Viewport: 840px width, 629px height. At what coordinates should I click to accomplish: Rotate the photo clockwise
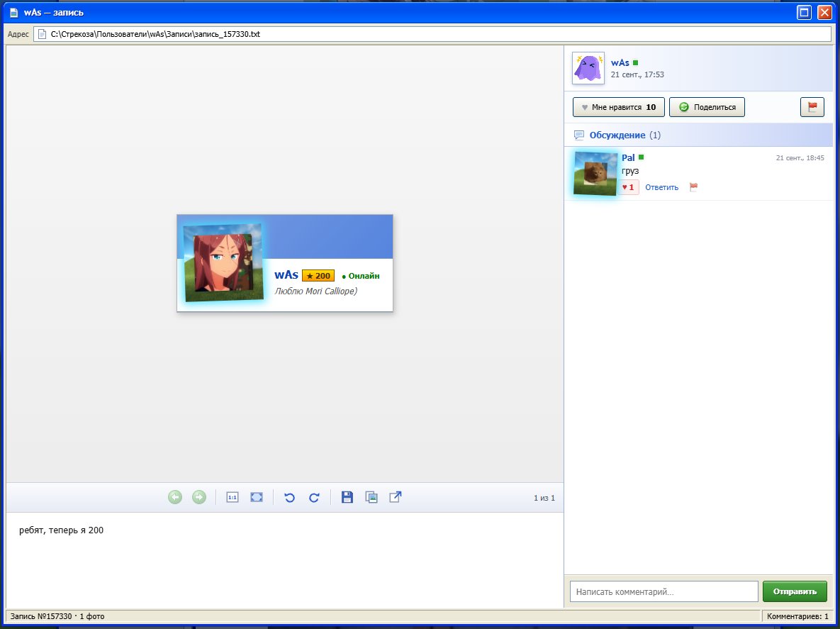(314, 497)
